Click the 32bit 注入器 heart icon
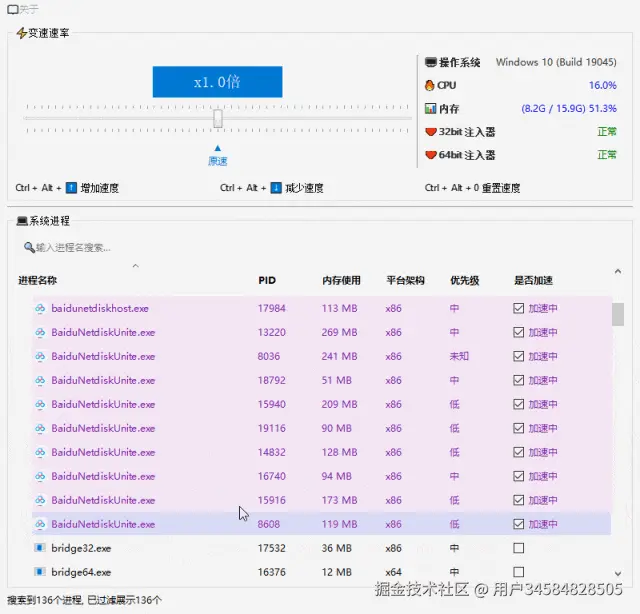The image size is (640, 614). (x=431, y=132)
